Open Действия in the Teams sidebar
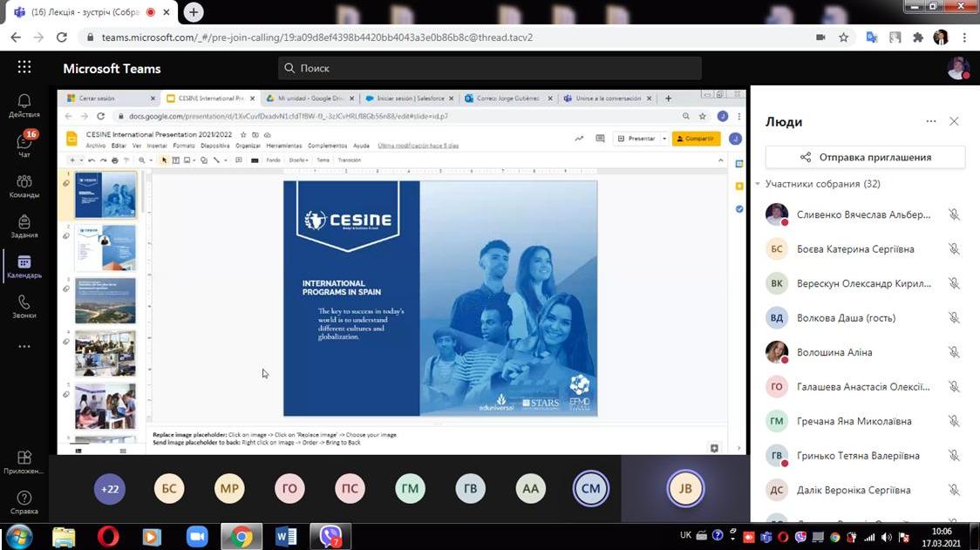 24,105
